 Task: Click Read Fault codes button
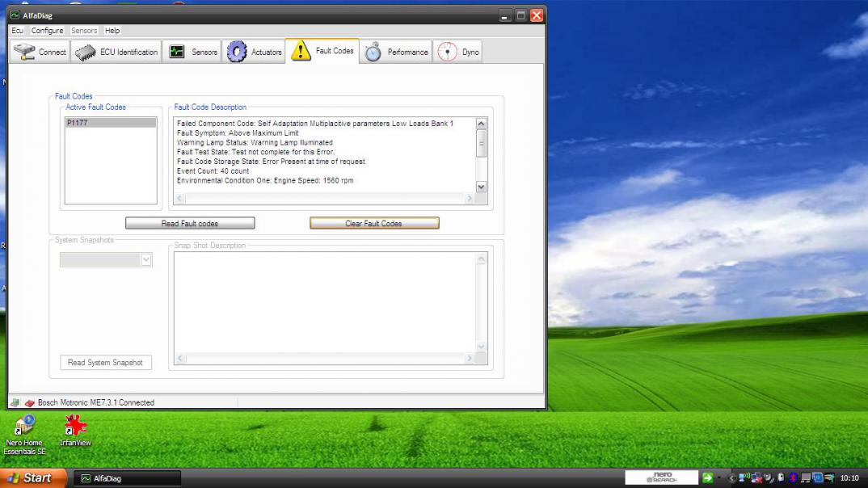[190, 223]
